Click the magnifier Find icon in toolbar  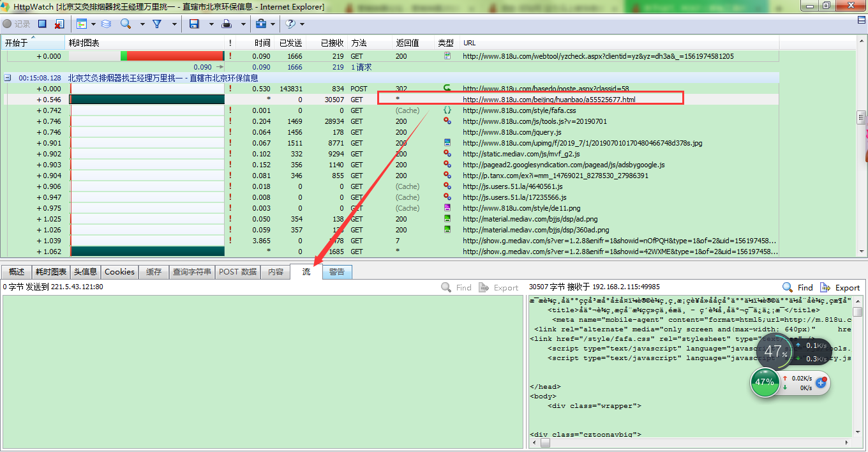pyautogui.click(x=126, y=24)
